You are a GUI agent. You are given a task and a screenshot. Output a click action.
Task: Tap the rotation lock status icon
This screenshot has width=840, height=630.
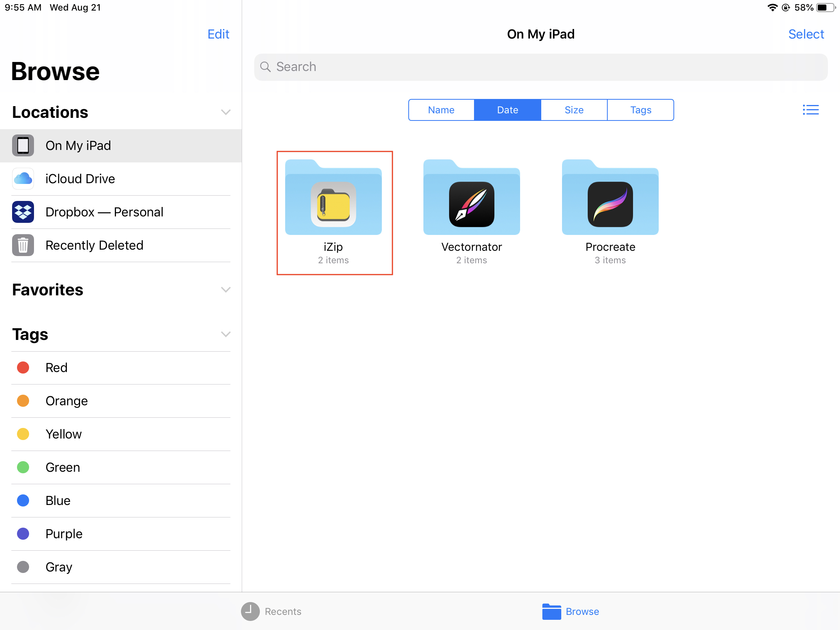click(x=786, y=8)
